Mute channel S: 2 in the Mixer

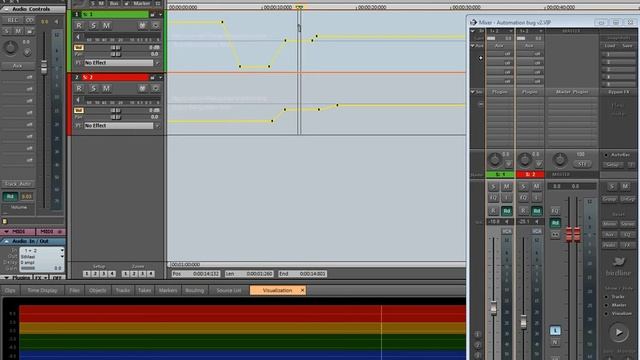[x=536, y=187]
